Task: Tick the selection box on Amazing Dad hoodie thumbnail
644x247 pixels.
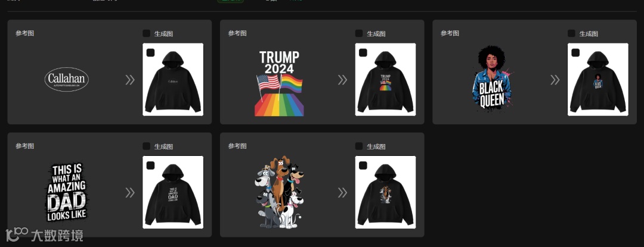Action: [x=150, y=165]
